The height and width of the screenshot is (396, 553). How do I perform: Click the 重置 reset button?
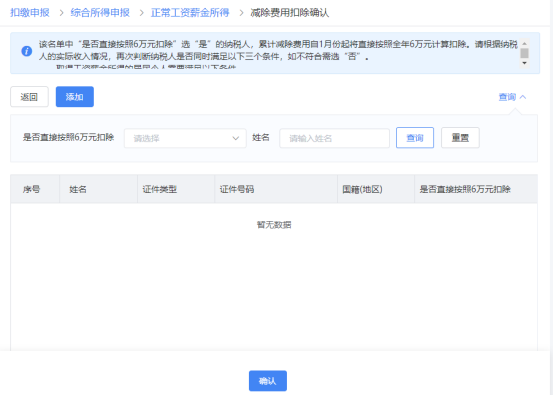tap(460, 138)
